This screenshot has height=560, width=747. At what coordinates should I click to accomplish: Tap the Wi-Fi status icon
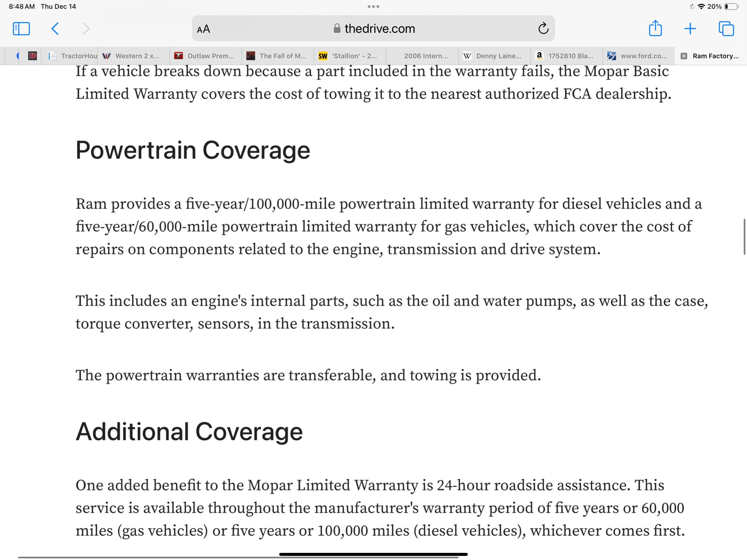701,6
